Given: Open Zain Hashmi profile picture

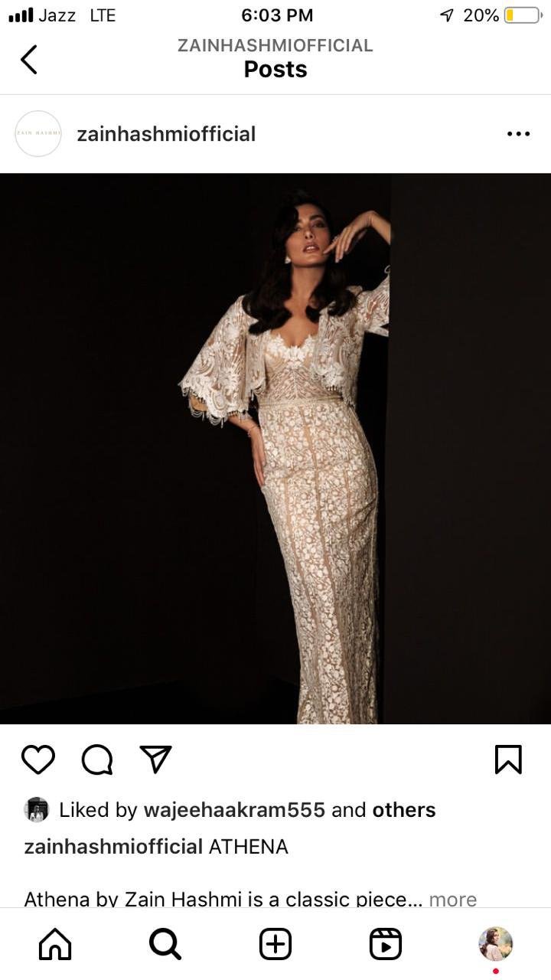Looking at the screenshot, I should point(38,134).
